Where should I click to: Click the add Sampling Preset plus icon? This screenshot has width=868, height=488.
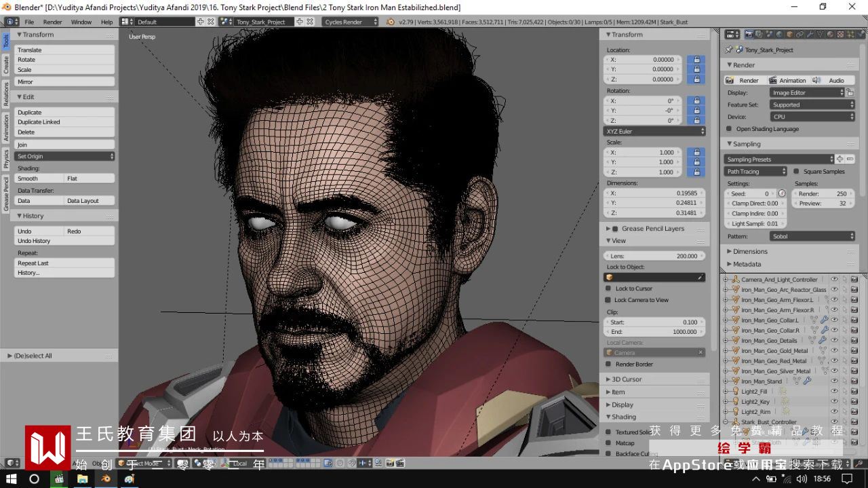tap(840, 159)
